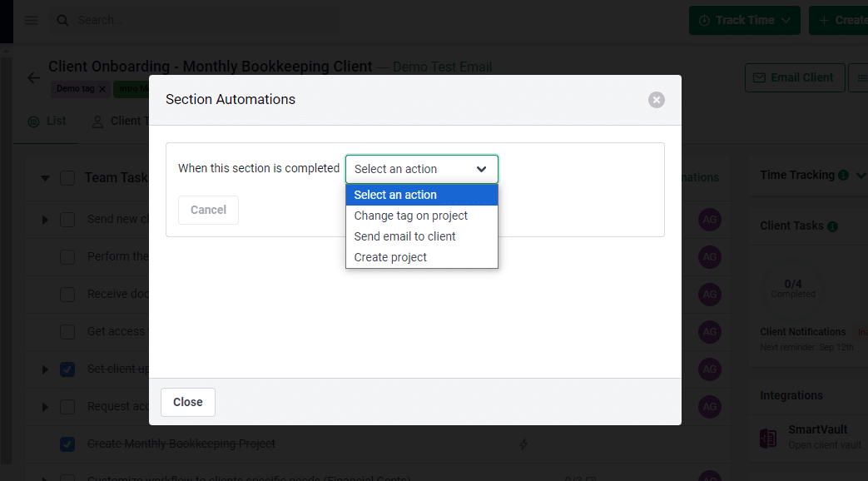This screenshot has width=868, height=481.
Task: Collapse the Team Tasks section triangle
Action: (x=46, y=178)
